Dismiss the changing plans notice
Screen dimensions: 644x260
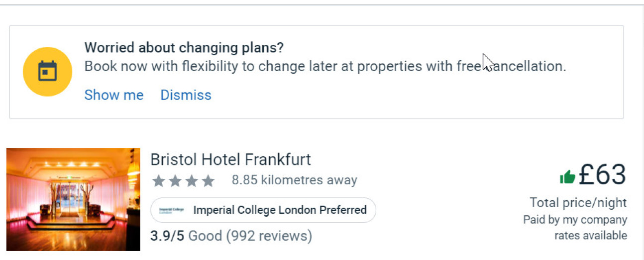(x=186, y=95)
